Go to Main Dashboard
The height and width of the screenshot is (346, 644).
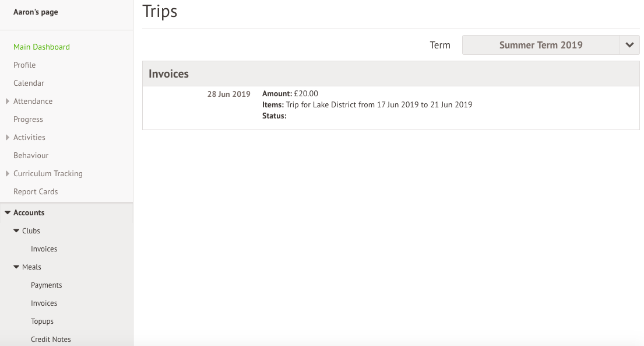(x=41, y=47)
